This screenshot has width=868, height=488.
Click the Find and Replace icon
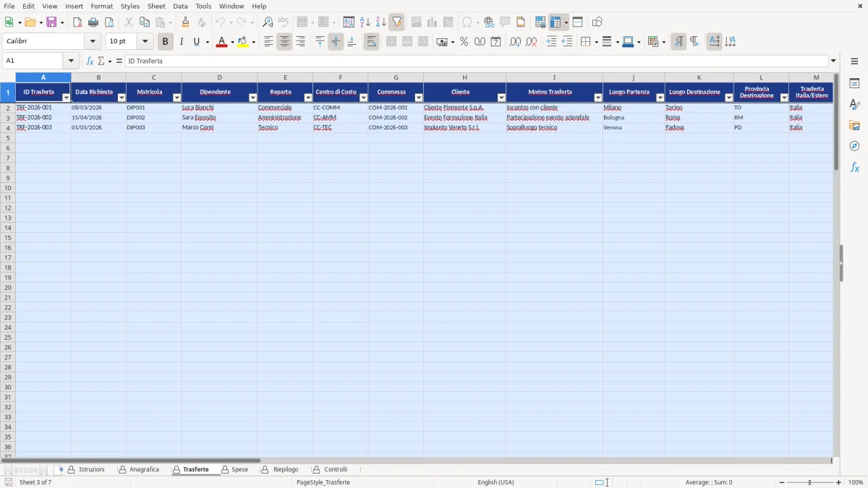[268, 22]
